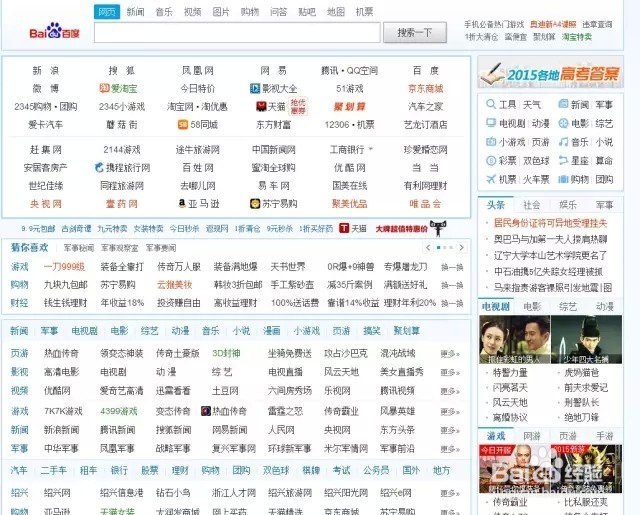Click 换一换 in the 财经 suggestions row

(452, 303)
